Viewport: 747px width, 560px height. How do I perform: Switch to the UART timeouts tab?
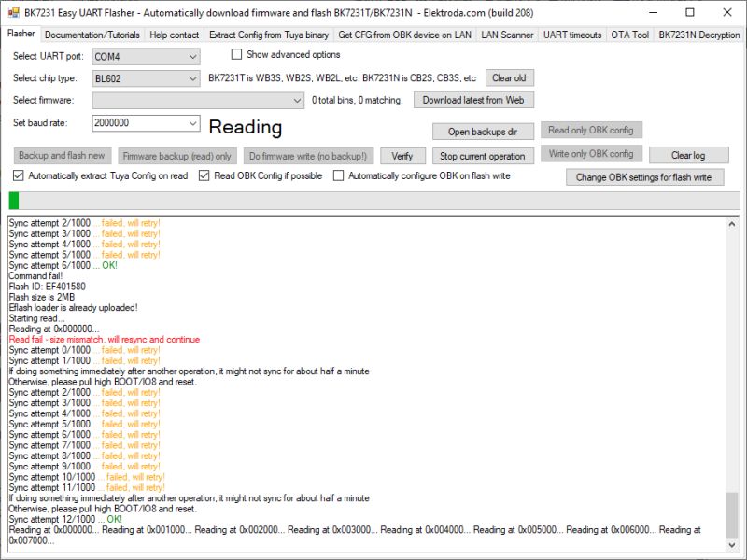pos(573,33)
